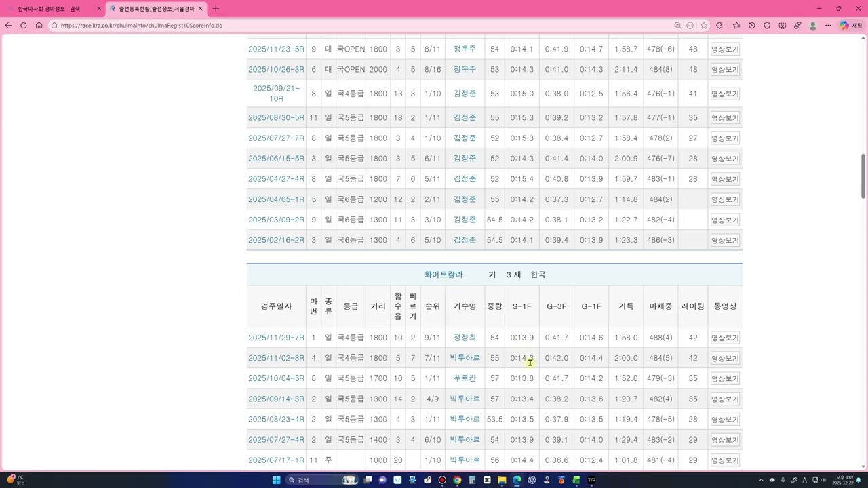Open the browser home page icon
The image size is (868, 488).
click(x=39, y=25)
